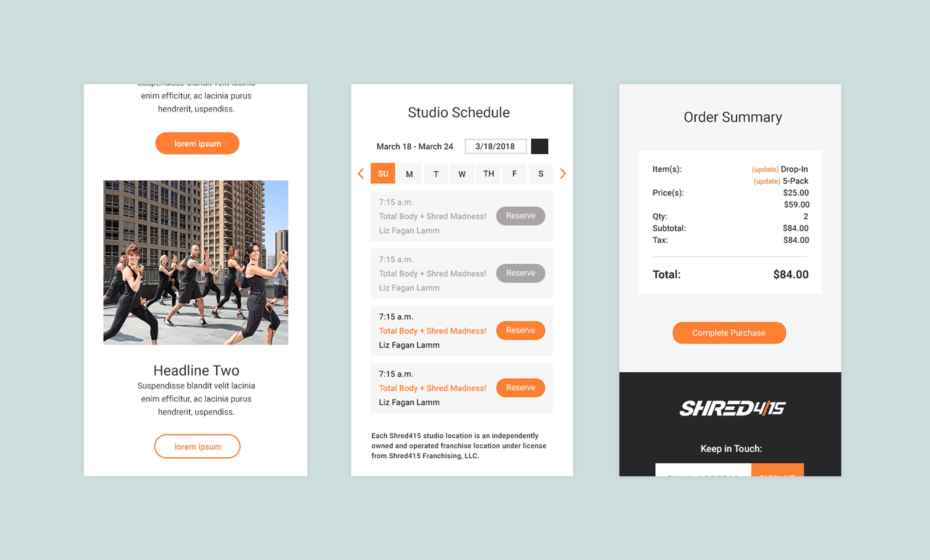Click back arrow to previous week
The height and width of the screenshot is (560, 930).
[x=360, y=174]
